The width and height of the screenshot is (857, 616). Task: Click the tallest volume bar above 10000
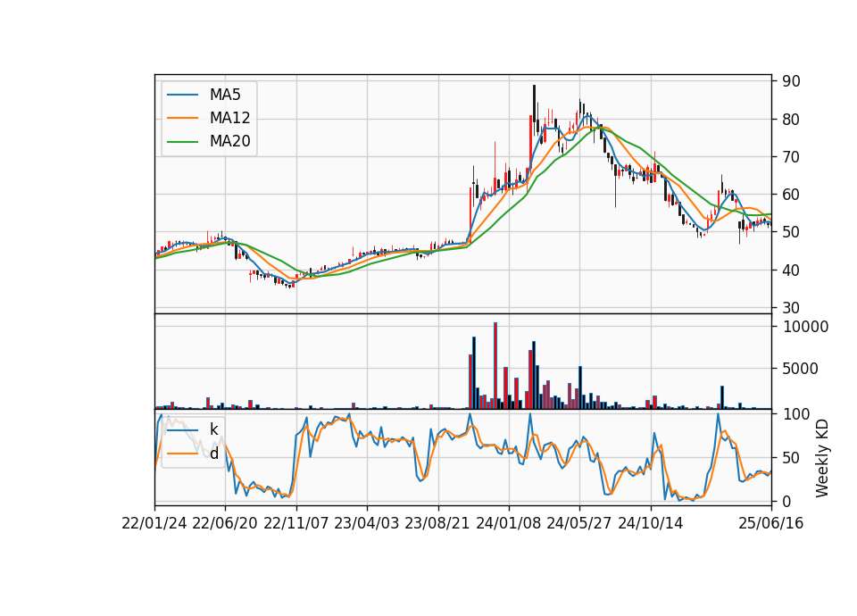(x=495, y=366)
